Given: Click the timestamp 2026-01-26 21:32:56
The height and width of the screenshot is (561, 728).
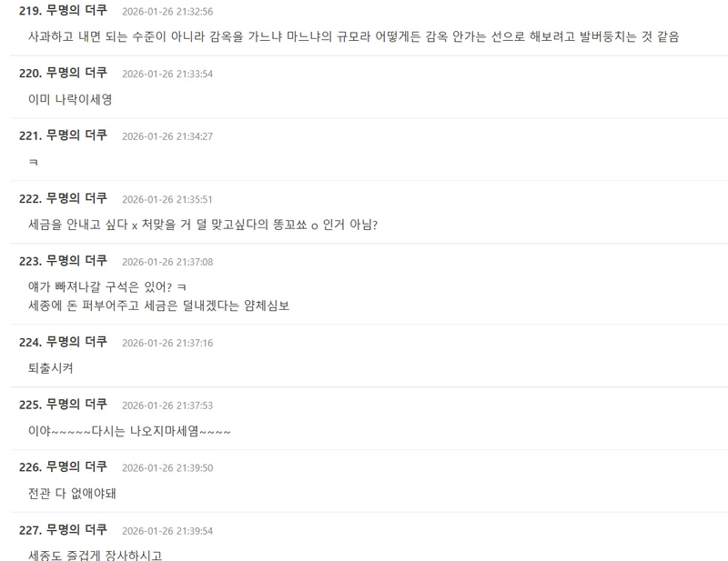Looking at the screenshot, I should [x=167, y=12].
